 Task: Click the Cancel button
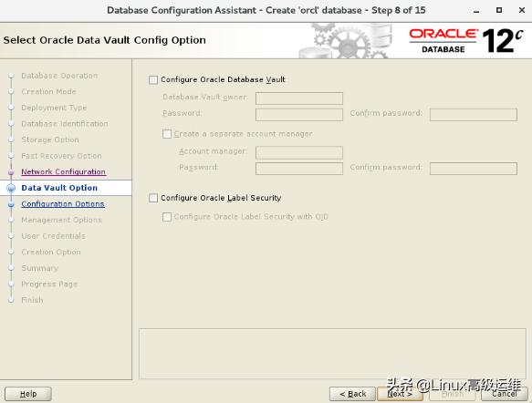tap(505, 394)
